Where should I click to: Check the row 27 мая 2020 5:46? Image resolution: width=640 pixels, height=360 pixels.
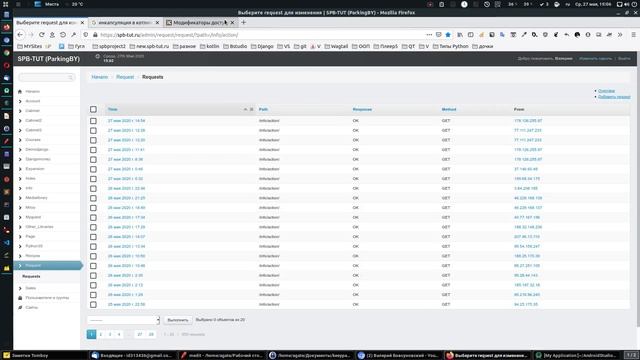(93, 169)
